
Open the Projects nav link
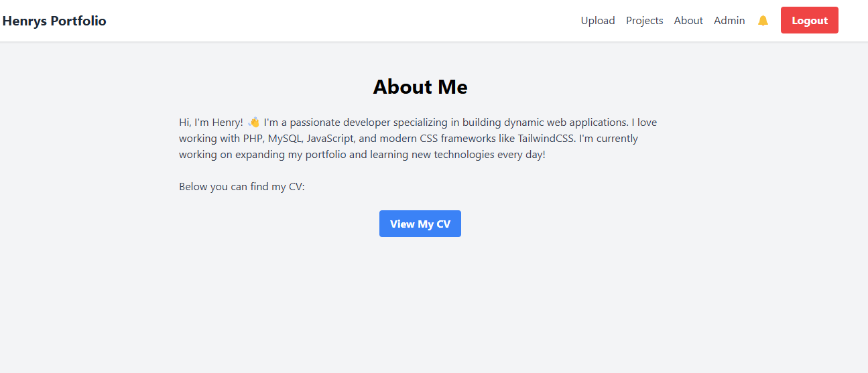[644, 21]
